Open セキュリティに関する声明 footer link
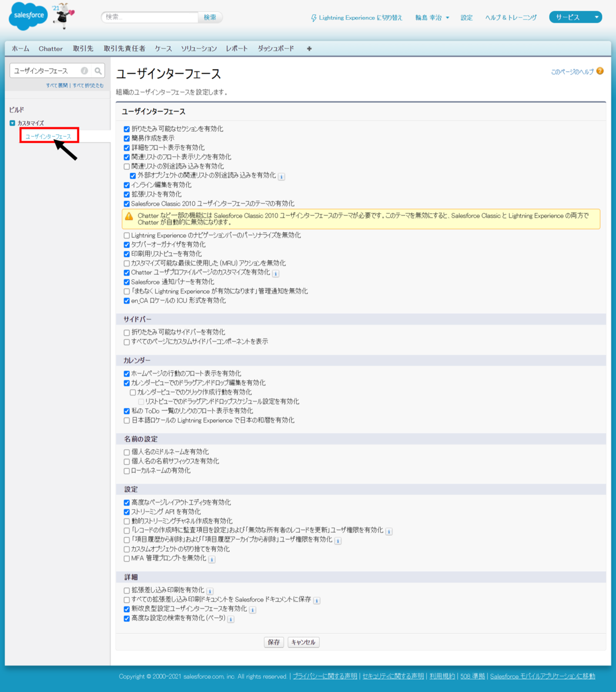This screenshot has height=692, width=616. [x=393, y=676]
